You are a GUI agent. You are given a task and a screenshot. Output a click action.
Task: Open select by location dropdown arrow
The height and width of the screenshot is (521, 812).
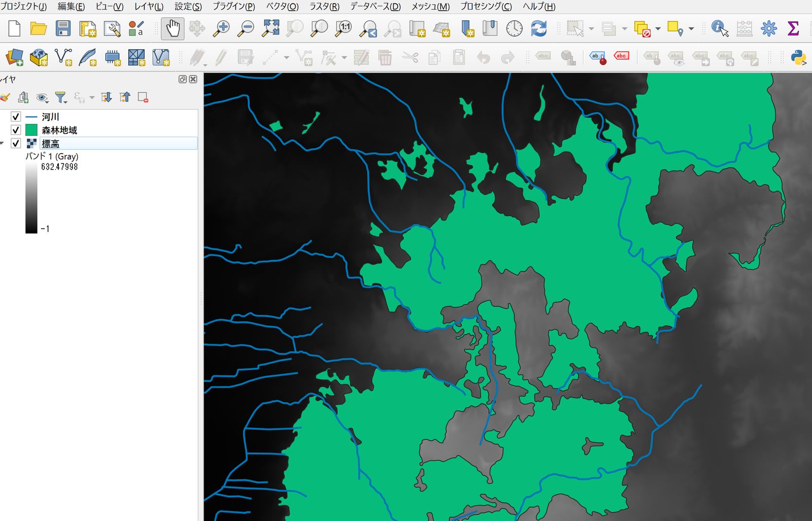[691, 29]
